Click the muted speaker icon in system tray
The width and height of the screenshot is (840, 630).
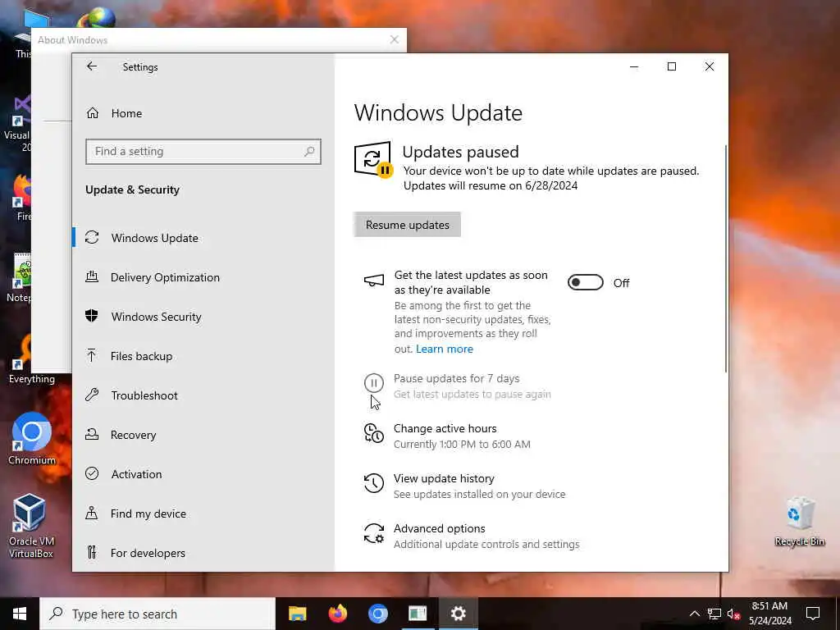pos(733,614)
